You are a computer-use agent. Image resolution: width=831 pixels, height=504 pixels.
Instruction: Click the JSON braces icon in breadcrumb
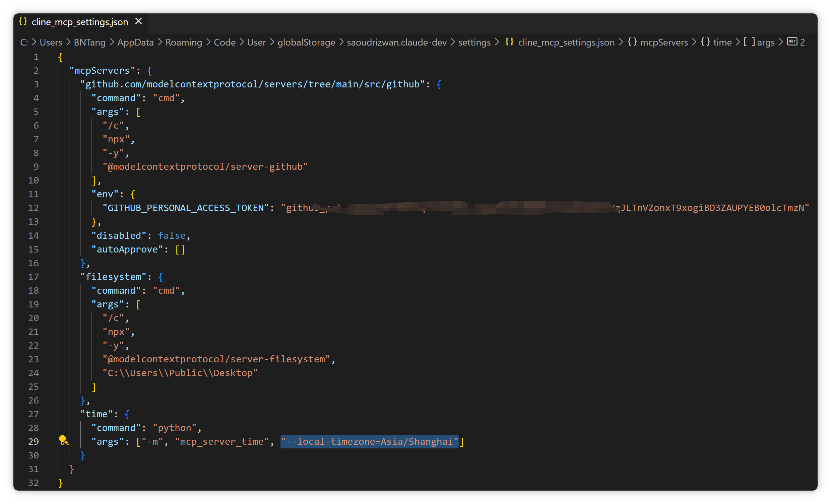pyautogui.click(x=509, y=42)
